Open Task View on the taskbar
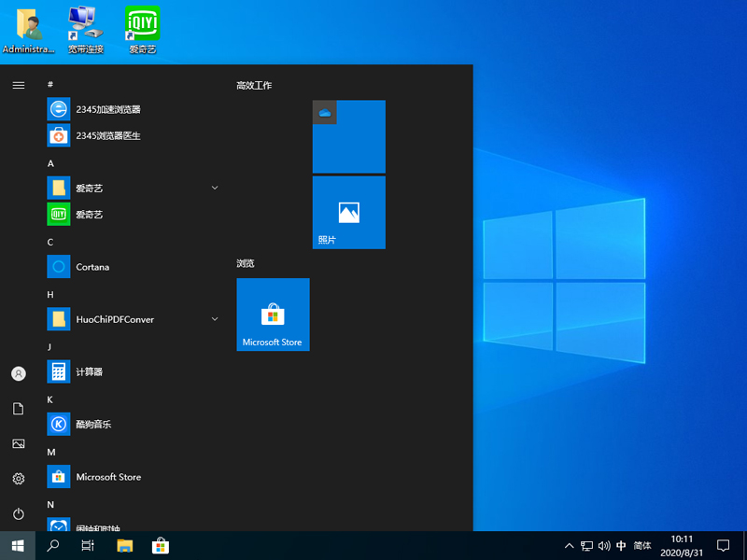Image resolution: width=747 pixels, height=560 pixels. click(88, 545)
